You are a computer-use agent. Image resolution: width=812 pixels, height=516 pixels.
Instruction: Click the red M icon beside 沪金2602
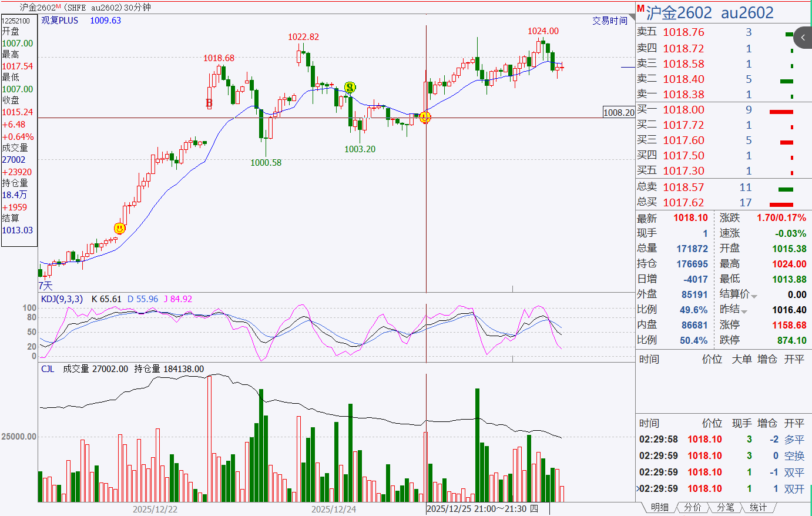click(640, 9)
